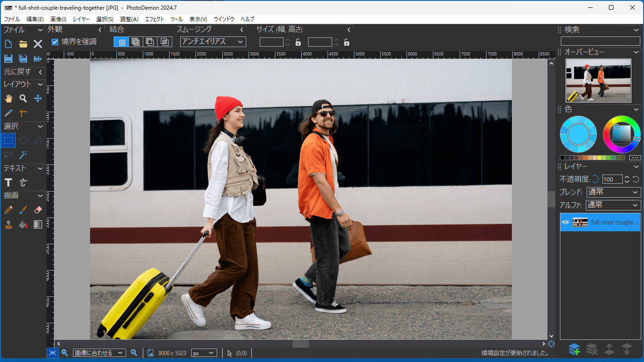The image size is (644, 362).
Task: Open an image with the folder icon
Action: coord(23,44)
